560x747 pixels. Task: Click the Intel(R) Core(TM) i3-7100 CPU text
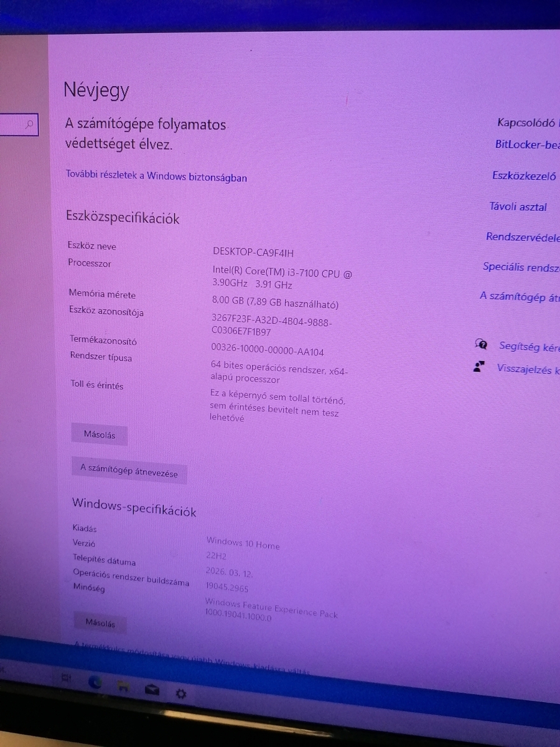[282, 278]
